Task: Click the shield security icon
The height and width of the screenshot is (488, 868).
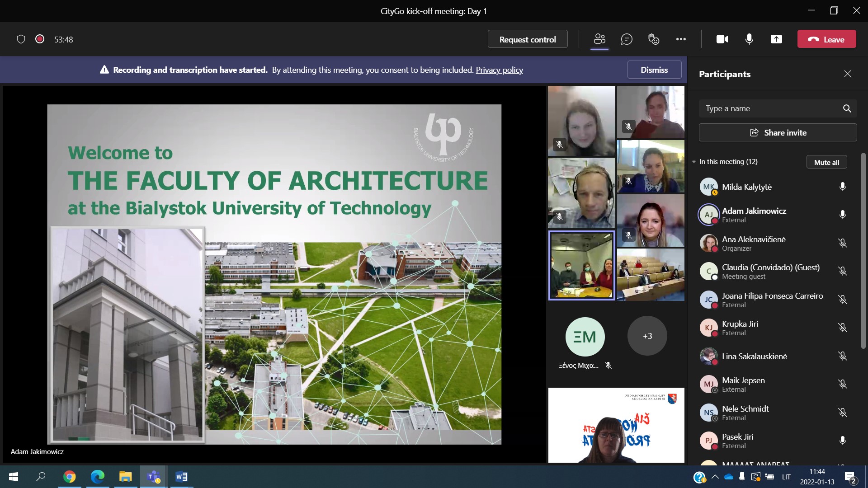Action: click(21, 39)
